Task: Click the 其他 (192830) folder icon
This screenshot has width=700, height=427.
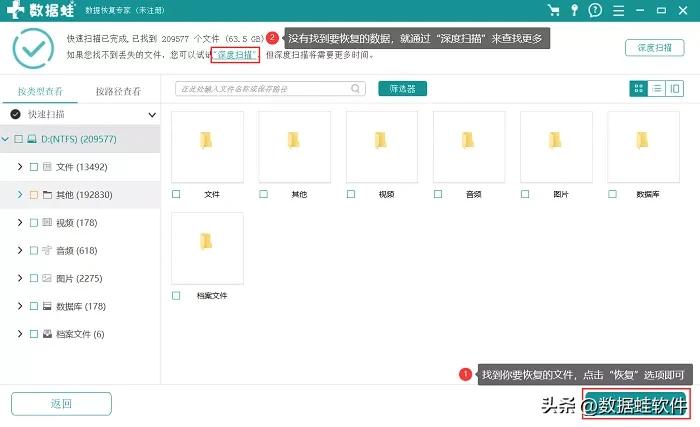Action: pyautogui.click(x=47, y=194)
